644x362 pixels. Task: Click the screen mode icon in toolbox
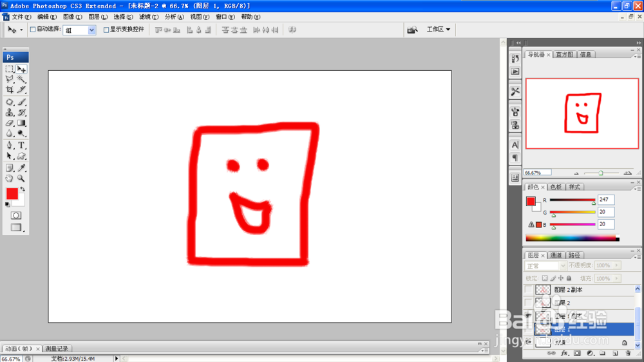click(x=16, y=227)
